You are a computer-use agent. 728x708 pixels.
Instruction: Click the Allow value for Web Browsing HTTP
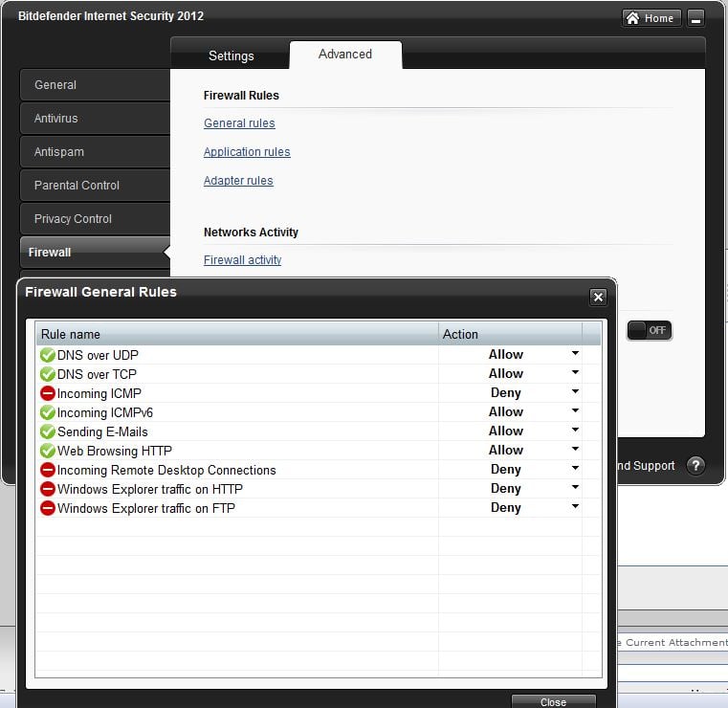tap(506, 450)
